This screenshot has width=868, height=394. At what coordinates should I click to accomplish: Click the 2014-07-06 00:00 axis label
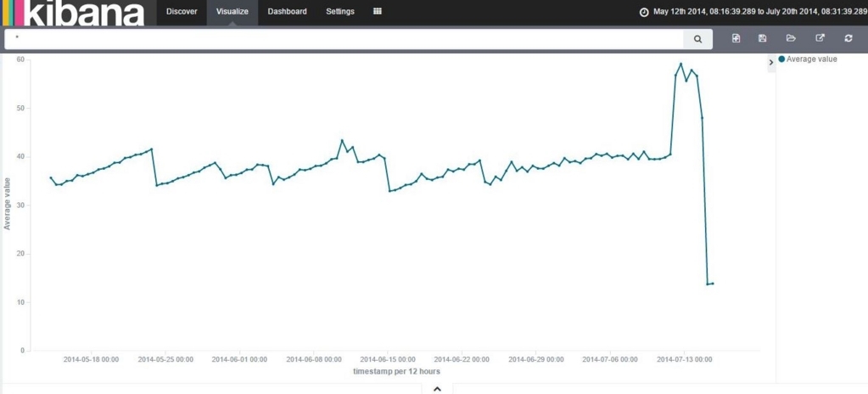610,360
